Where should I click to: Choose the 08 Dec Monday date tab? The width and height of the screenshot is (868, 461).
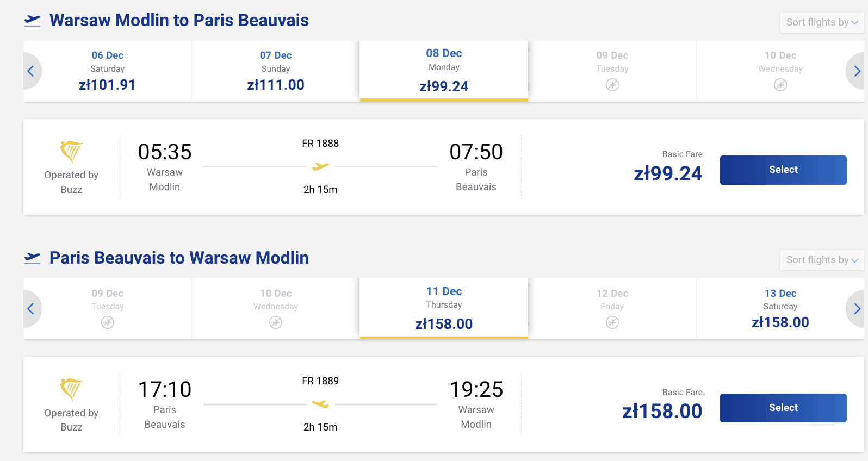(444, 71)
